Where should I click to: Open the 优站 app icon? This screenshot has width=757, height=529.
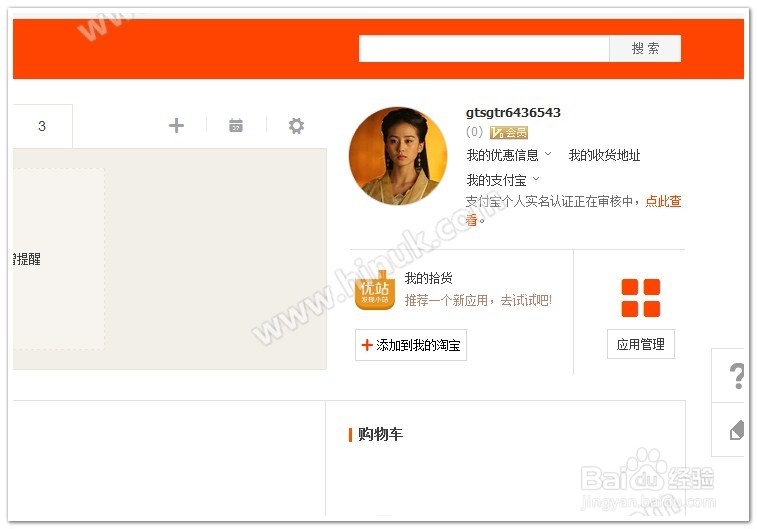click(x=375, y=290)
